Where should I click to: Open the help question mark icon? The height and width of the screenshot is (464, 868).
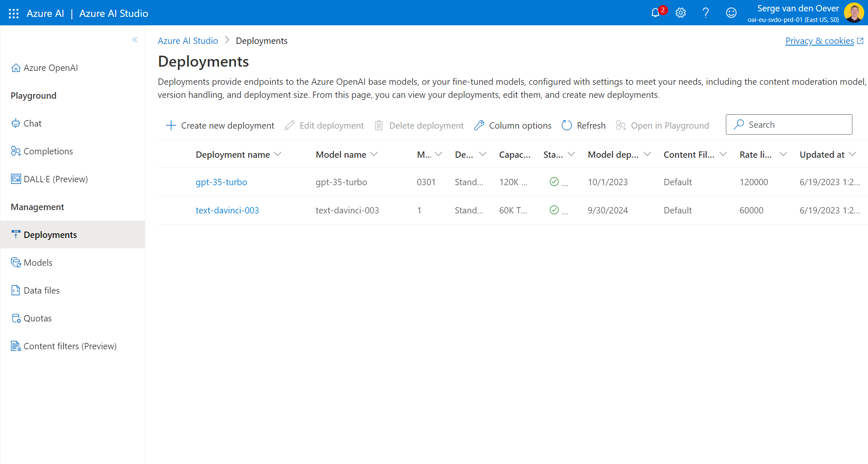[706, 13]
